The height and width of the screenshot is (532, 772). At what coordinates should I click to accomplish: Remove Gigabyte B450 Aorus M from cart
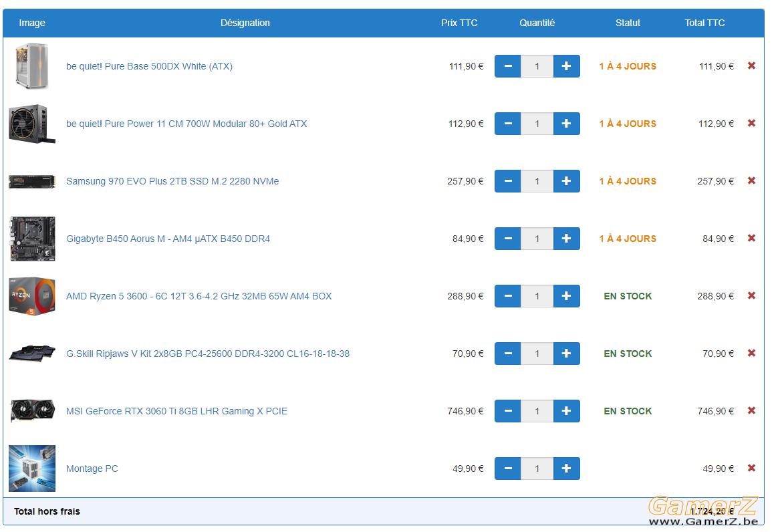751,238
